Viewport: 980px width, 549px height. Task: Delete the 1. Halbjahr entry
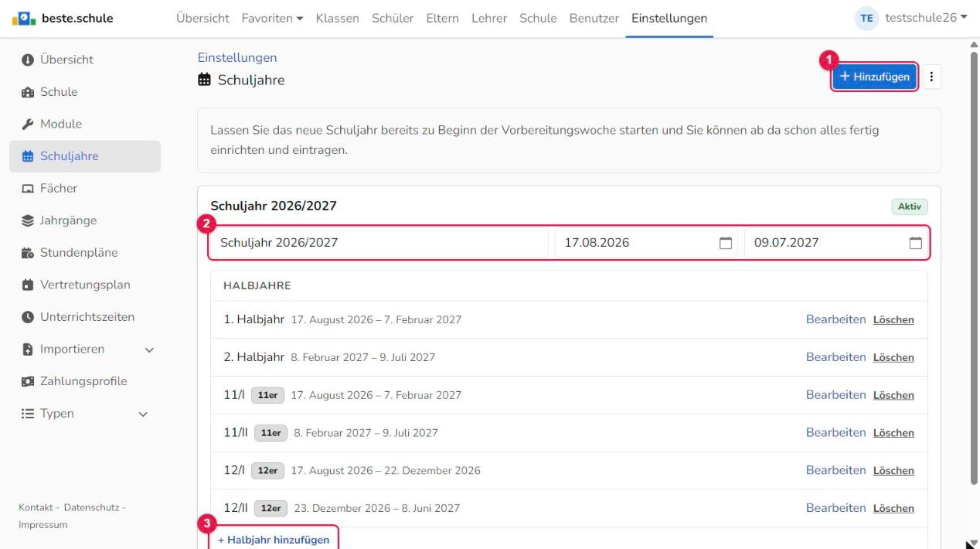[893, 320]
